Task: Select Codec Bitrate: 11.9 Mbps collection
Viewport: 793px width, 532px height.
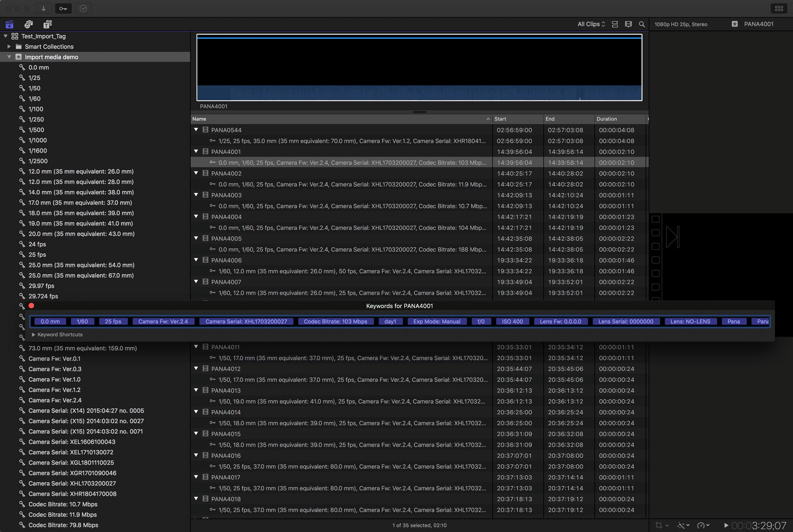Action: (63, 515)
